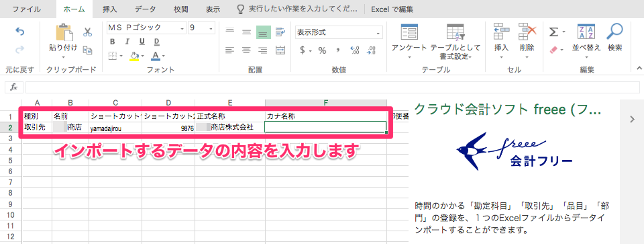Viewport: 644px width, 244px height.
Task: Expand the AutoSum dropdown arrow
Action: tap(564, 32)
